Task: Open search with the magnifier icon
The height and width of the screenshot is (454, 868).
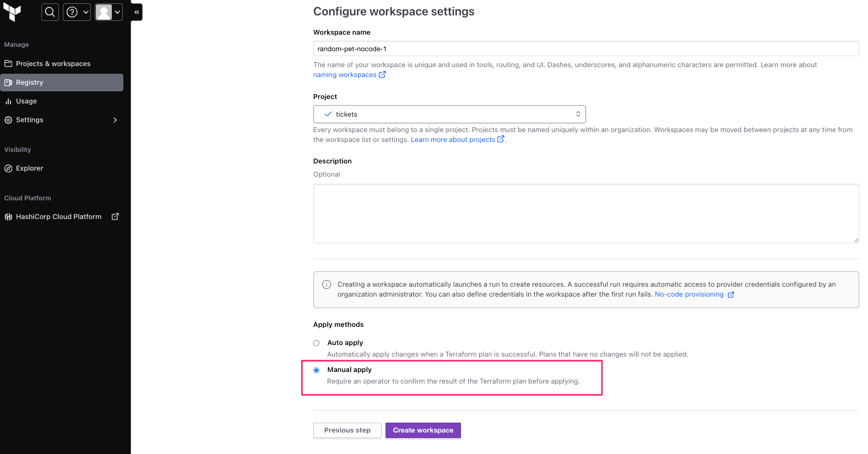Action: [x=50, y=12]
